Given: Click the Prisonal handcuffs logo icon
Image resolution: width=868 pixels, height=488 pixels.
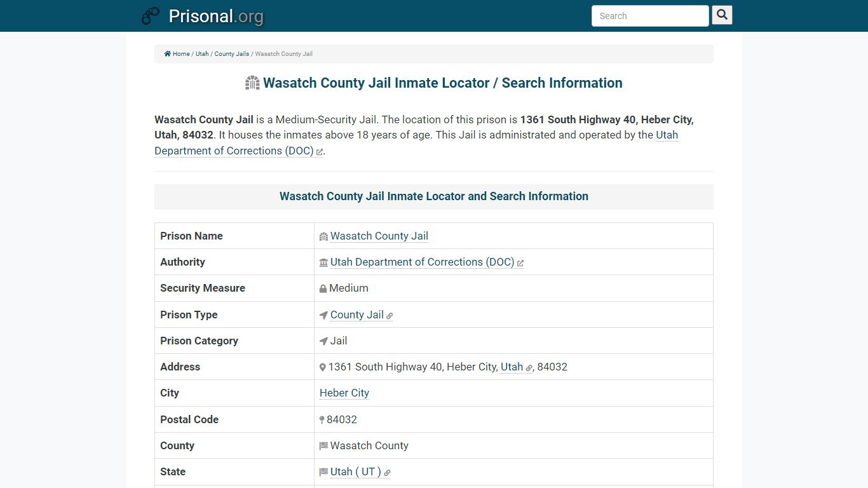Looking at the screenshot, I should pos(151,16).
